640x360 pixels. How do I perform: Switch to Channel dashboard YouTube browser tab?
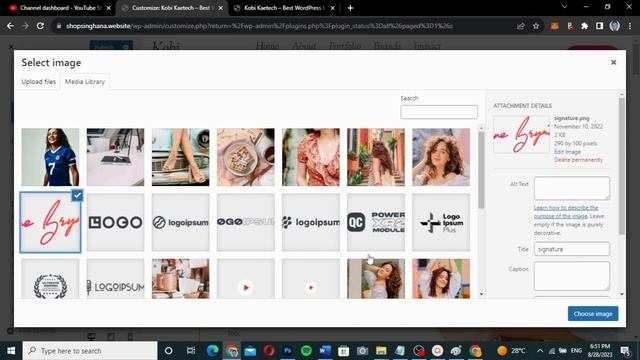pos(60,8)
